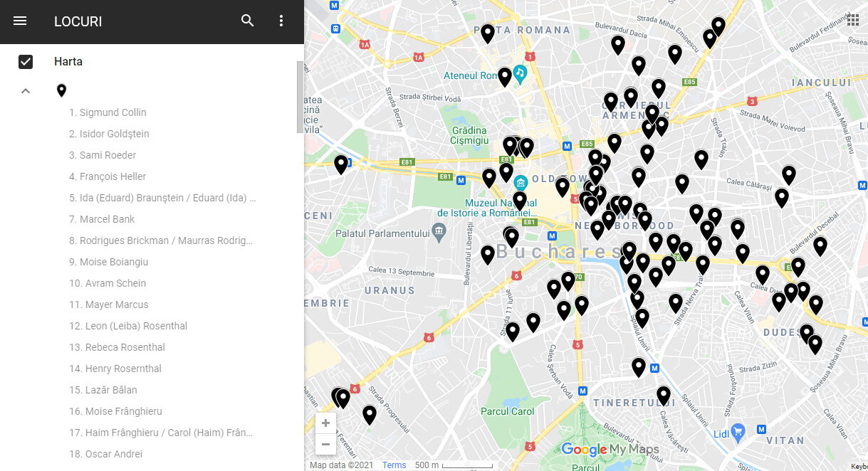Collapse the places list chevron
This screenshot has height=471, width=868.
pyautogui.click(x=26, y=91)
